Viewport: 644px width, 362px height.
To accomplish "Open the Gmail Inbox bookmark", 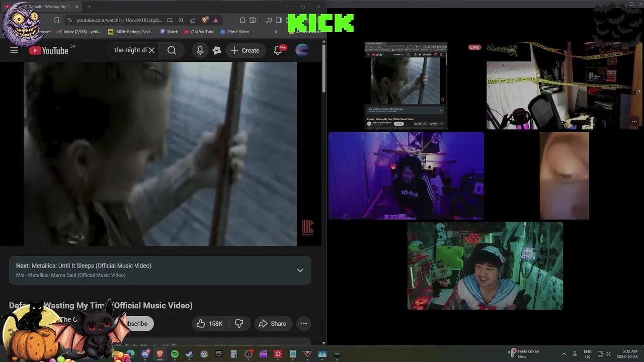I will 79,32.
